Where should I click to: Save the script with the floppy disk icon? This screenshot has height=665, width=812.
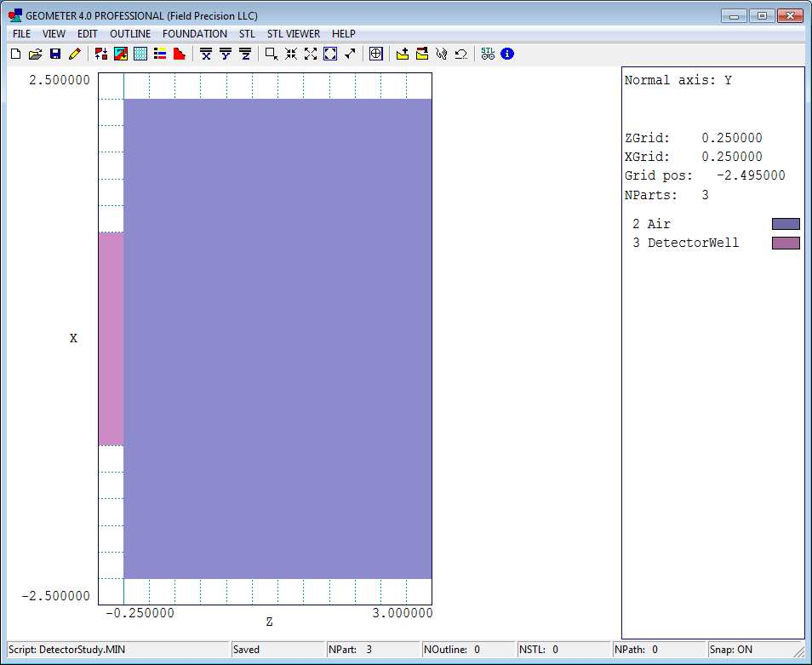click(x=54, y=54)
